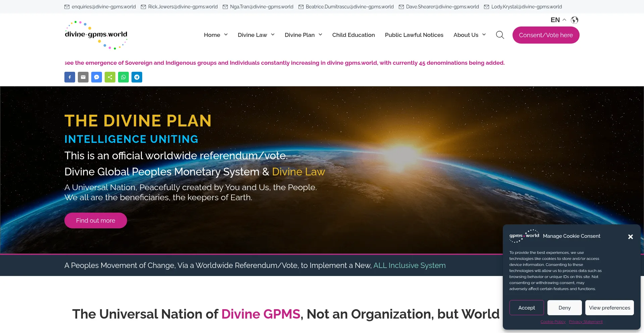644x333 pixels.
Task: Open the EN language selector
Action: click(x=558, y=20)
